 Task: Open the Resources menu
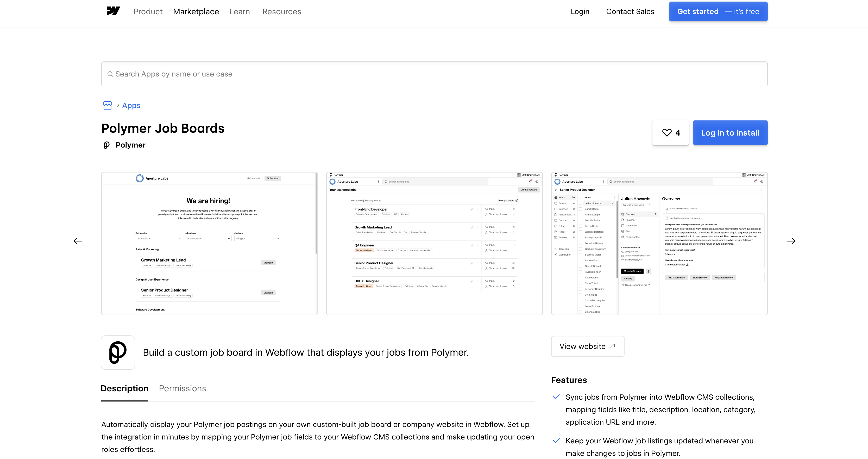click(282, 11)
